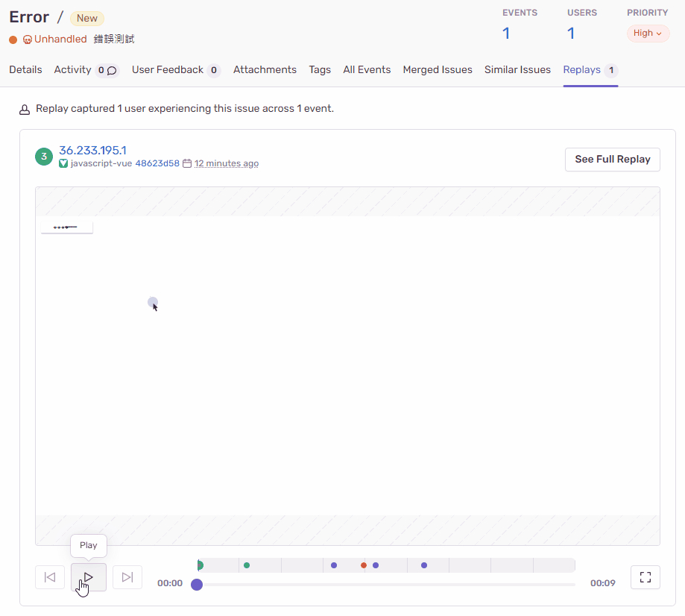Click the Users count value

click(571, 33)
